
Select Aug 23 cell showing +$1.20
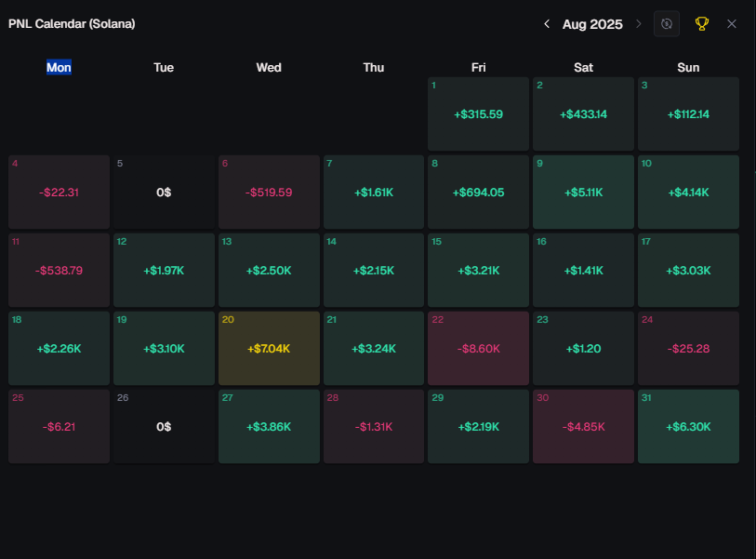(583, 348)
